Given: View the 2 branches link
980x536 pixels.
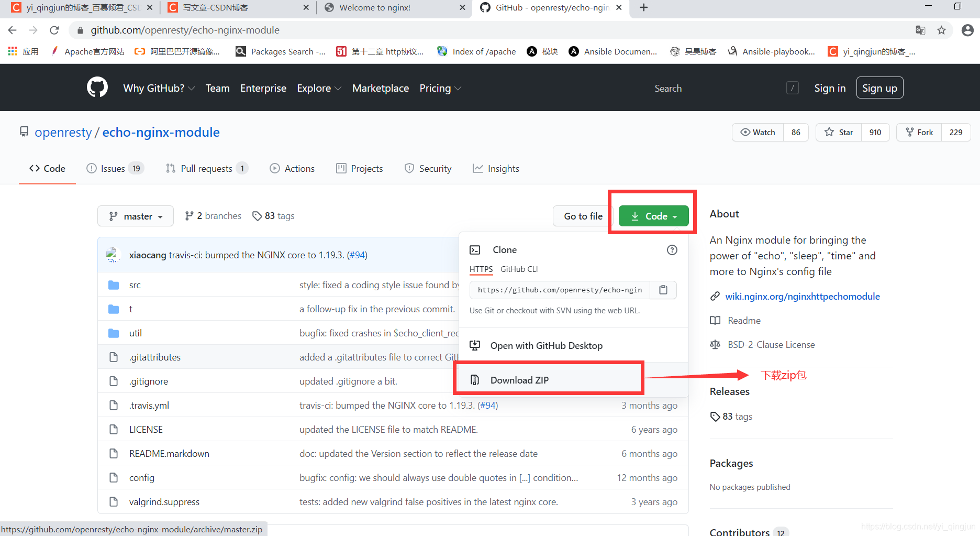Looking at the screenshot, I should coord(213,216).
